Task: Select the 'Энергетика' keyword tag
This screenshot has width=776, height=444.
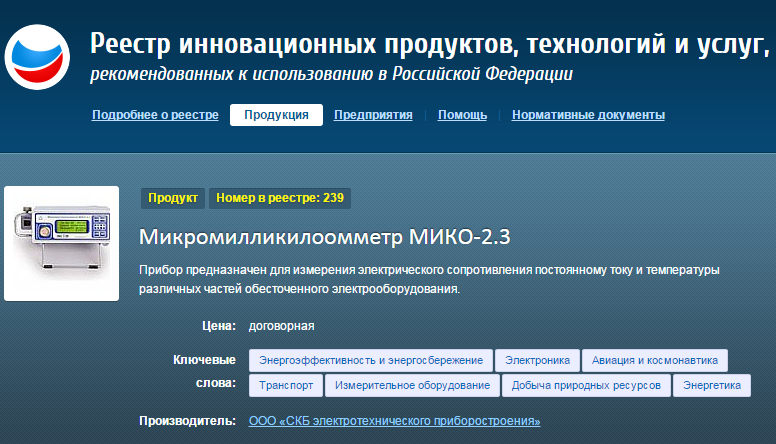Action: (x=712, y=386)
